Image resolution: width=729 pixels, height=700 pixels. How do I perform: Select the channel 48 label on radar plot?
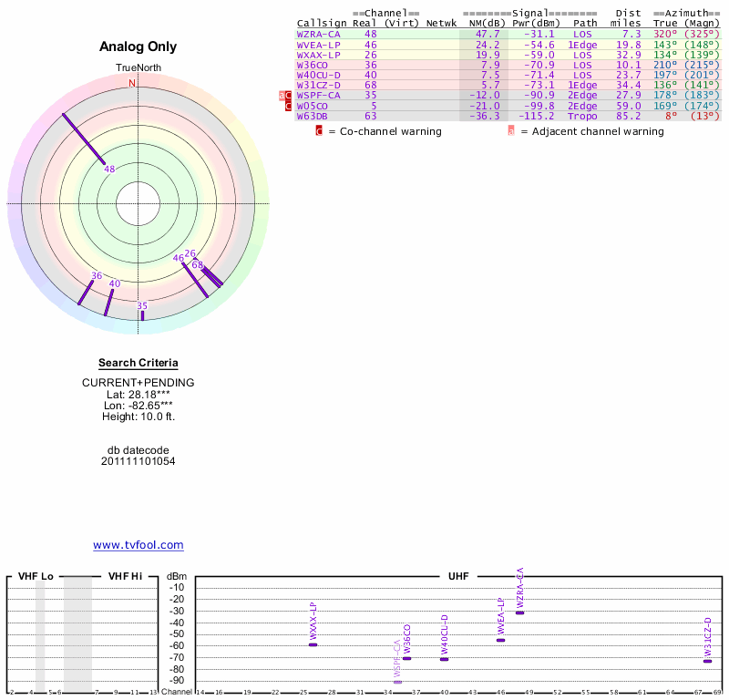coord(109,169)
